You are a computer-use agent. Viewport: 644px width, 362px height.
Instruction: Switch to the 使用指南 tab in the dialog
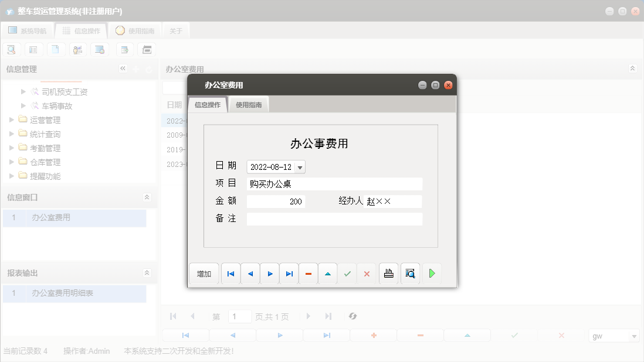249,104
